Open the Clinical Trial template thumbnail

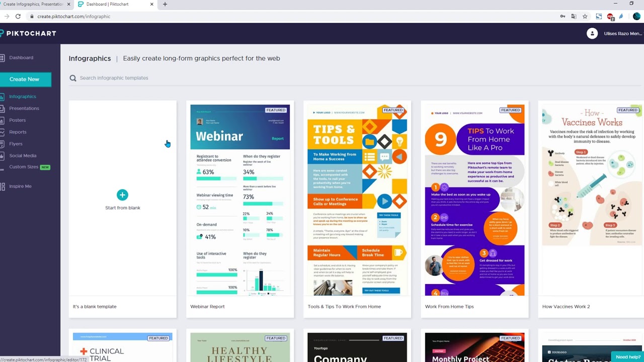pos(122,347)
